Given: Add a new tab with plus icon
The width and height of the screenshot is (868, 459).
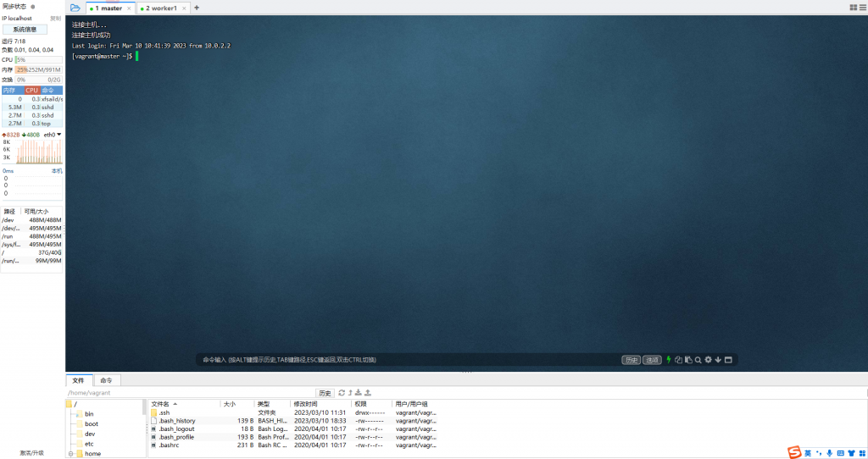Looking at the screenshot, I should click(197, 8).
